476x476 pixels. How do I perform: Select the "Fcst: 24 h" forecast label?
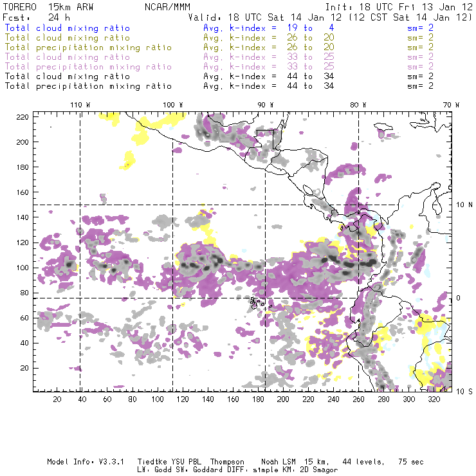point(37,17)
